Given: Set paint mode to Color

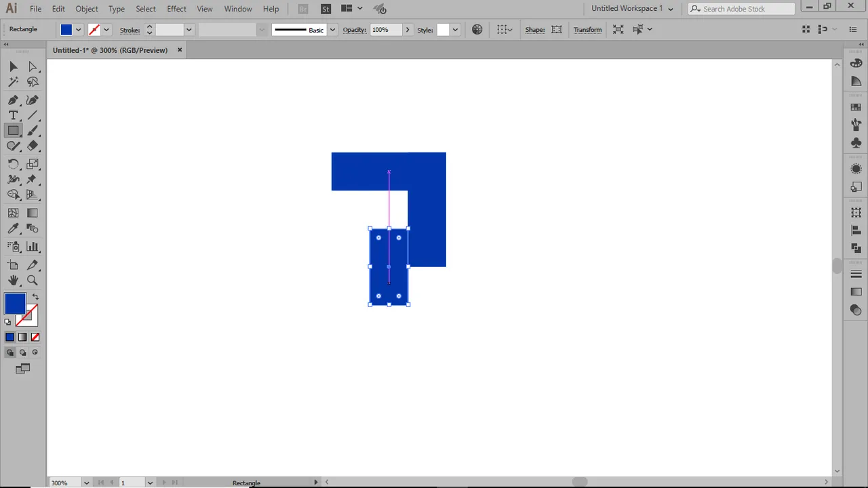Looking at the screenshot, I should click(x=9, y=337).
